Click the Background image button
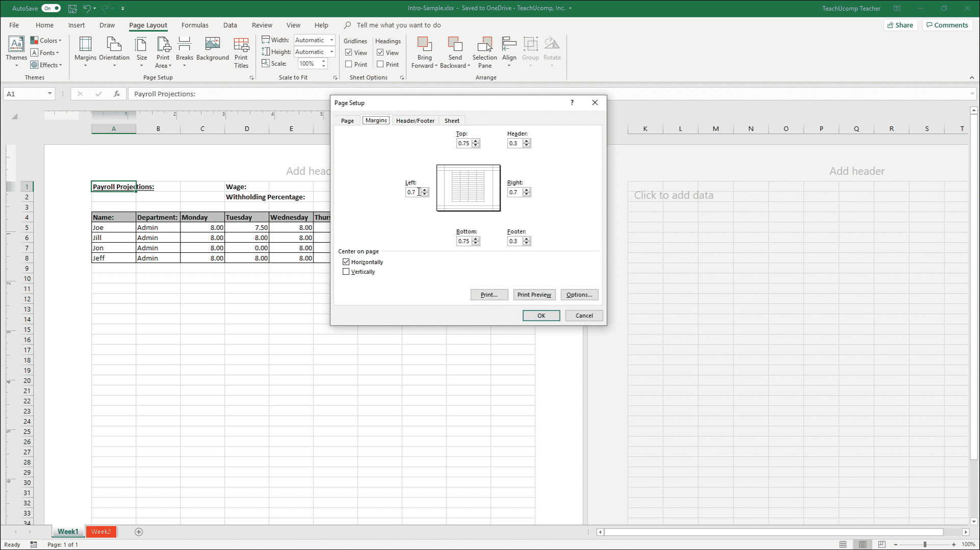The width and height of the screenshot is (980, 550). [213, 49]
